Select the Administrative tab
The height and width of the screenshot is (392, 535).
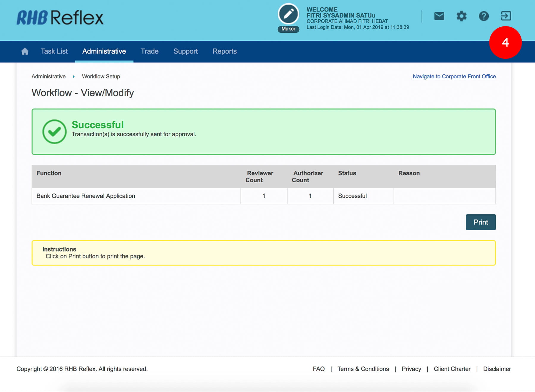[104, 51]
